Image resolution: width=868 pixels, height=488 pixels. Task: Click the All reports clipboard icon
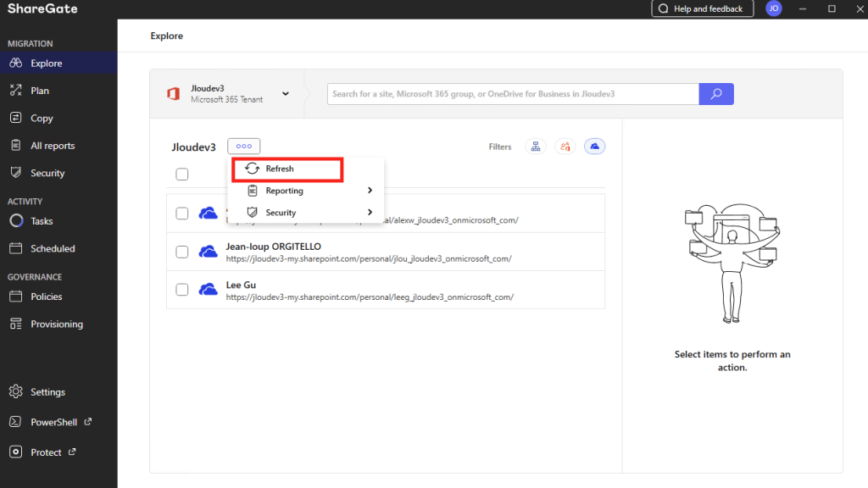pyautogui.click(x=16, y=145)
